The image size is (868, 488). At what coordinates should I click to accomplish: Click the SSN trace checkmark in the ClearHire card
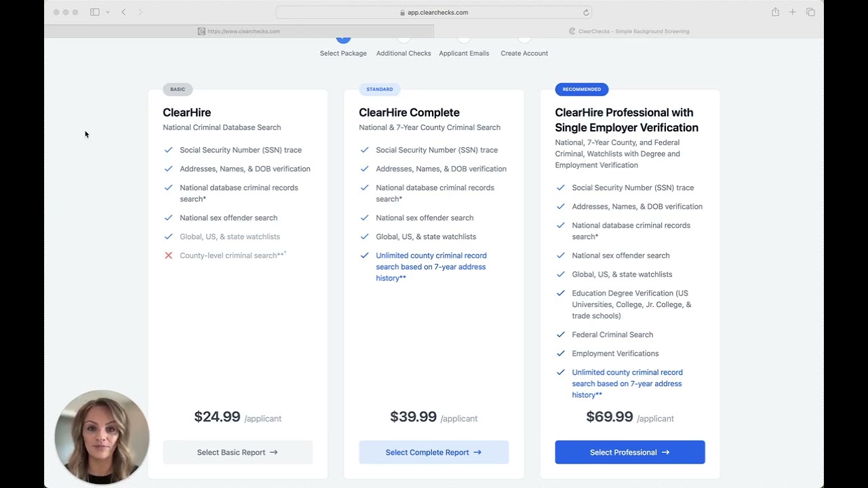168,150
